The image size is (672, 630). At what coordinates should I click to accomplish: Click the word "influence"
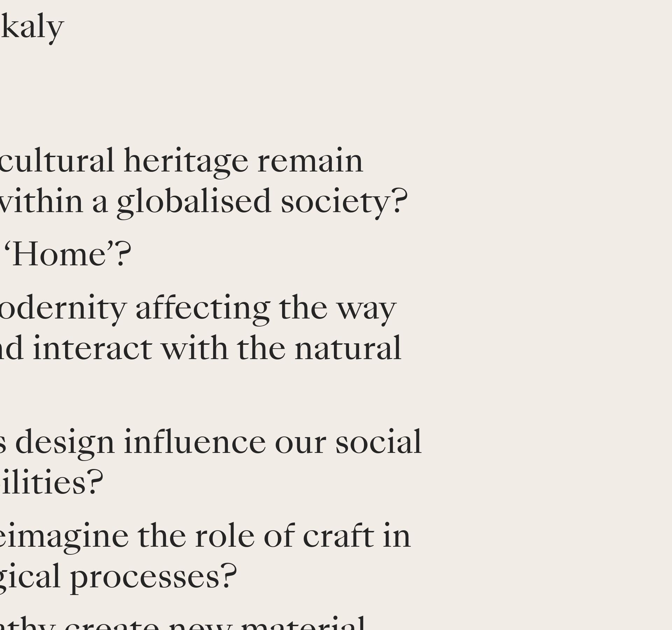point(195,442)
